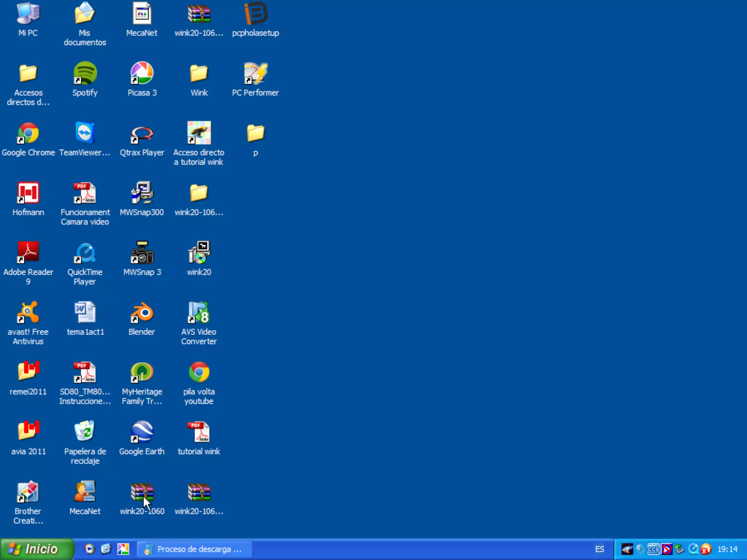Click the taskbar clock showing 19:14
Screen dimensions: 747x560
coord(727,549)
